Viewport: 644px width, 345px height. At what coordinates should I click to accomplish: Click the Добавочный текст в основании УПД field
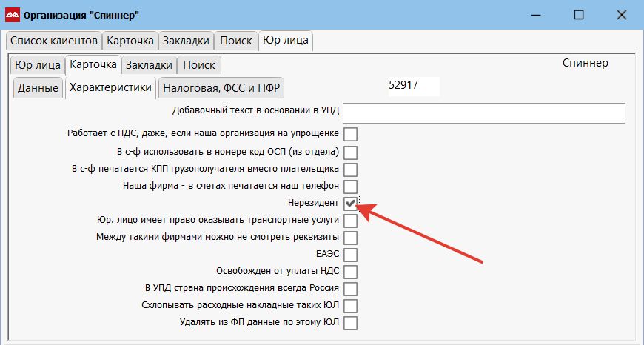coord(484,113)
